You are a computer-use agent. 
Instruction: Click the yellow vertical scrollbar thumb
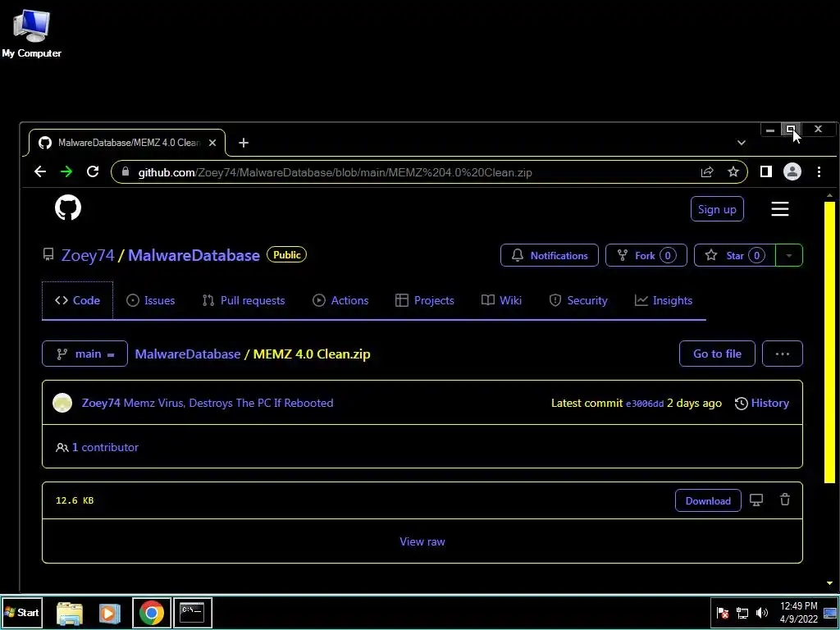(830, 343)
